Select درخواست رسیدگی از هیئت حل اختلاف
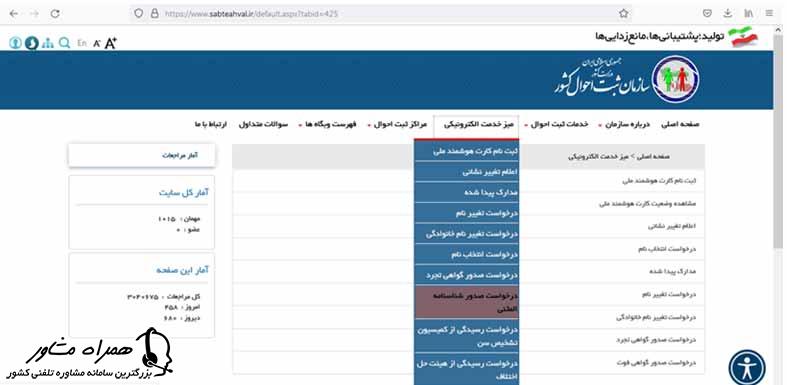787x385 pixels. (x=467, y=368)
